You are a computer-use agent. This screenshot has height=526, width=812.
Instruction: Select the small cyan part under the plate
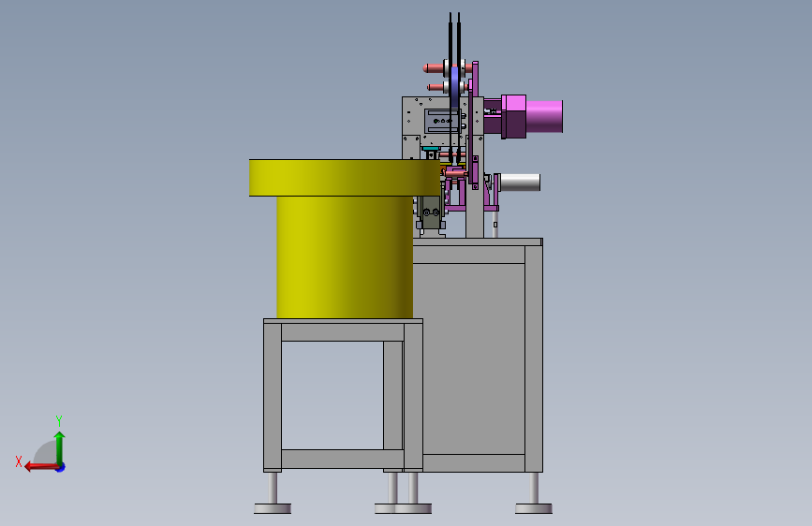430,149
